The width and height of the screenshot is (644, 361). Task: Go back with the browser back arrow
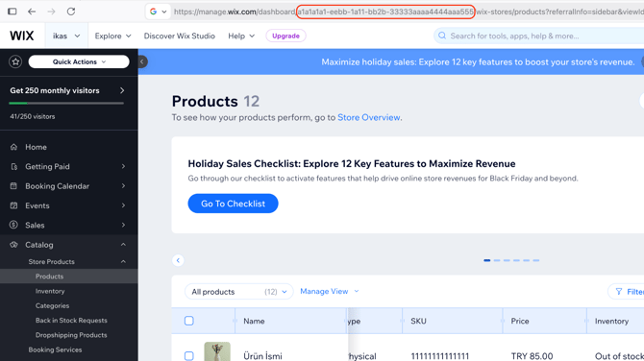point(32,12)
